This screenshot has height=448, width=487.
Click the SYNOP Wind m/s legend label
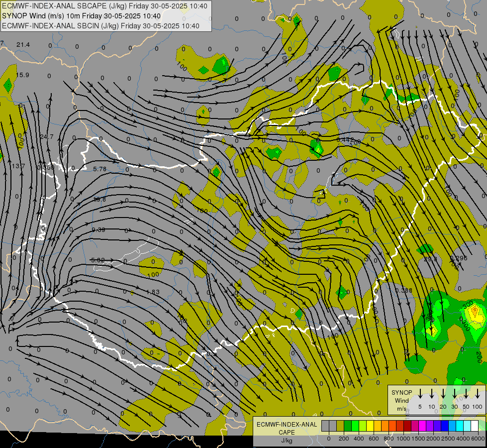(x=401, y=400)
